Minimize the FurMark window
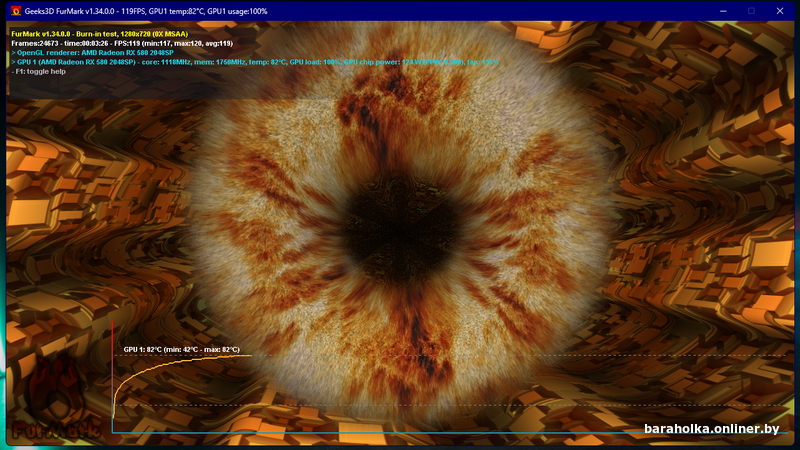 [x=723, y=11]
